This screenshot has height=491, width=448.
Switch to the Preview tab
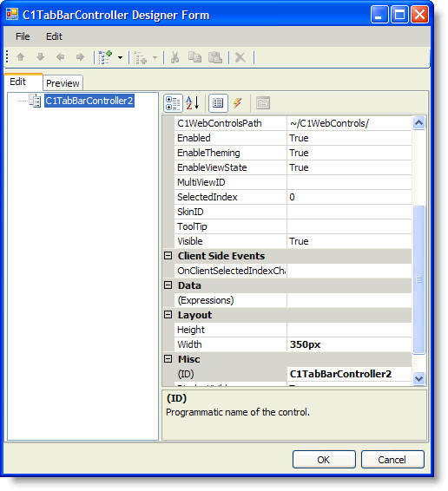click(63, 83)
